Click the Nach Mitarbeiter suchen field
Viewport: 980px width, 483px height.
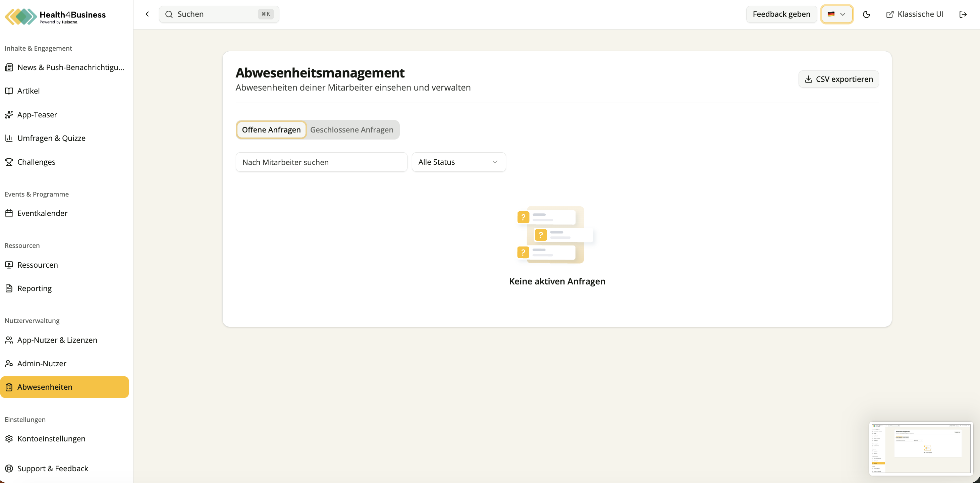[321, 162]
